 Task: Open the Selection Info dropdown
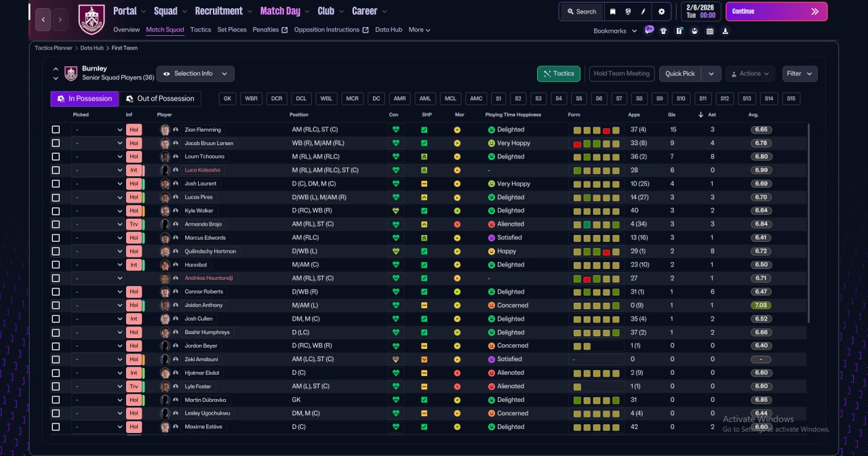pyautogui.click(x=195, y=74)
